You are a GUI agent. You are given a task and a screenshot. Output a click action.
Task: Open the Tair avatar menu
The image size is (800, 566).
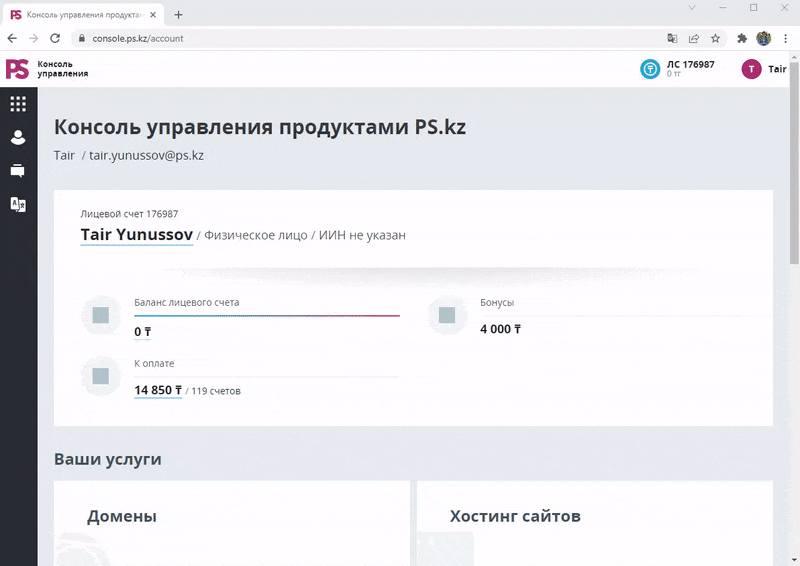[x=751, y=69]
